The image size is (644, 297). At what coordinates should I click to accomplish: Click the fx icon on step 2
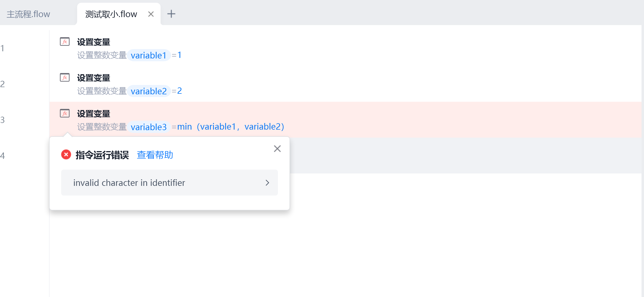65,77
